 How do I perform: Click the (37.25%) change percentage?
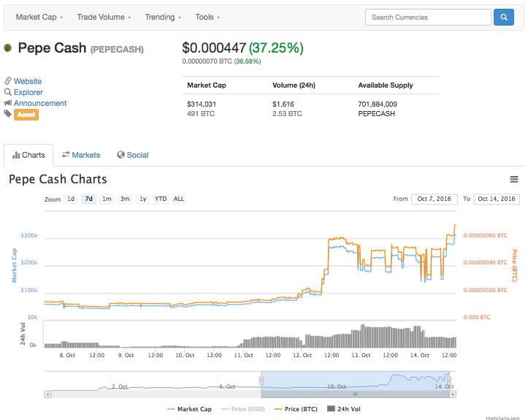click(x=276, y=47)
